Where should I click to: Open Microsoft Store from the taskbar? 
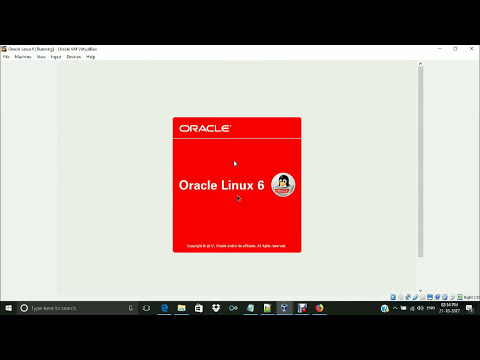click(x=199, y=308)
